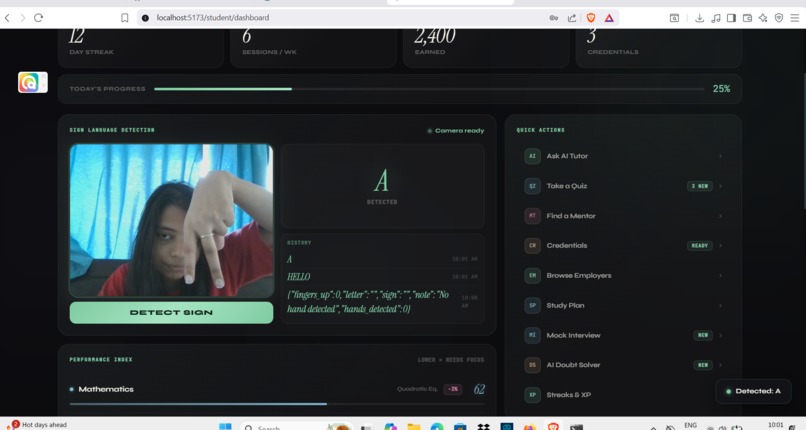Click the EM icon beside Browse Employers

pos(532,275)
